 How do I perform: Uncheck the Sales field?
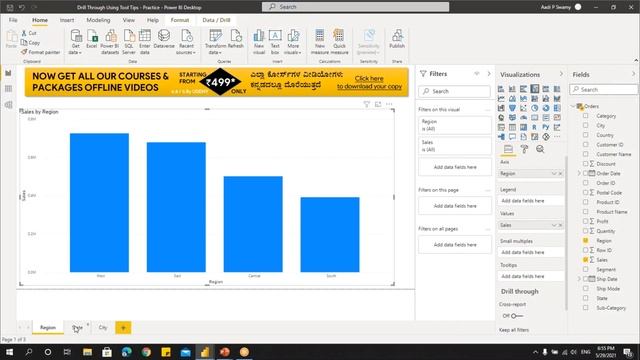click(586, 260)
